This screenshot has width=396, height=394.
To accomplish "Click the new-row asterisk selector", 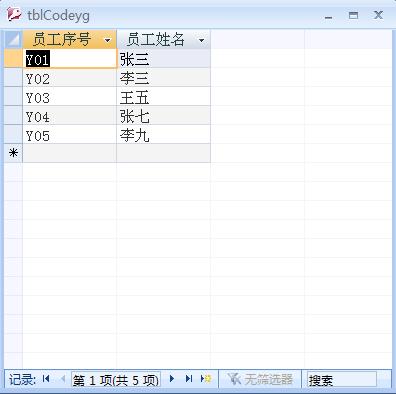I will [x=13, y=153].
